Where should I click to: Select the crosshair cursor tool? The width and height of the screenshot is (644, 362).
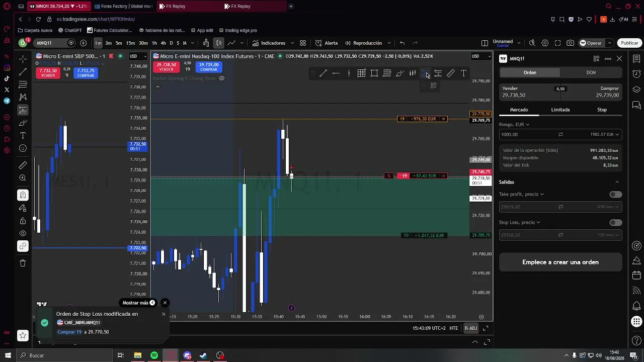tap(23, 59)
